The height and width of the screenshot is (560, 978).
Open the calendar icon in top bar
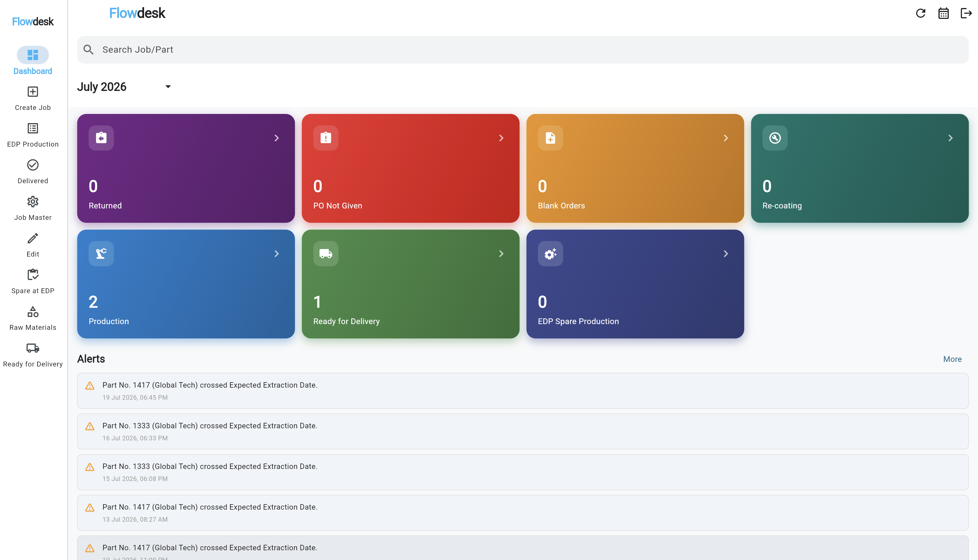(943, 13)
